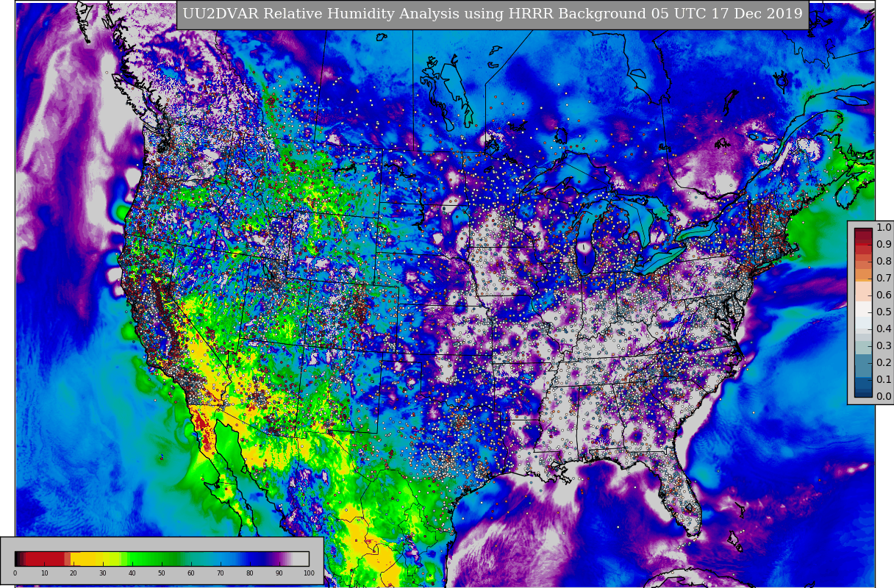
Task: Pick the solid red band on the bottom colorbar
Action: pos(45,559)
